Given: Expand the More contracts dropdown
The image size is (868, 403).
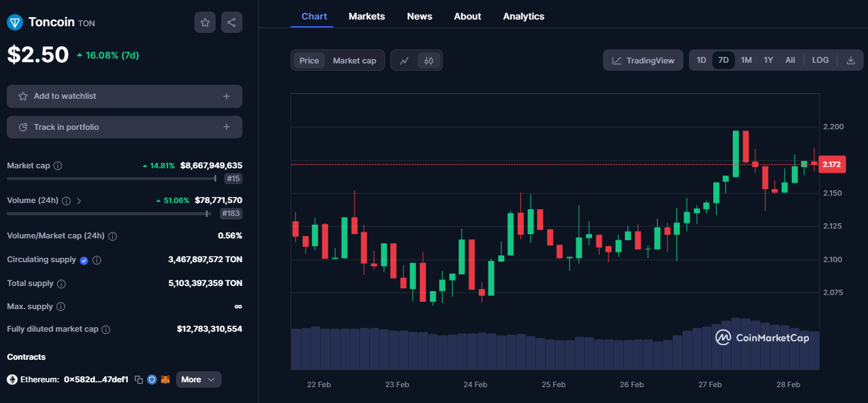Looking at the screenshot, I should pos(199,380).
